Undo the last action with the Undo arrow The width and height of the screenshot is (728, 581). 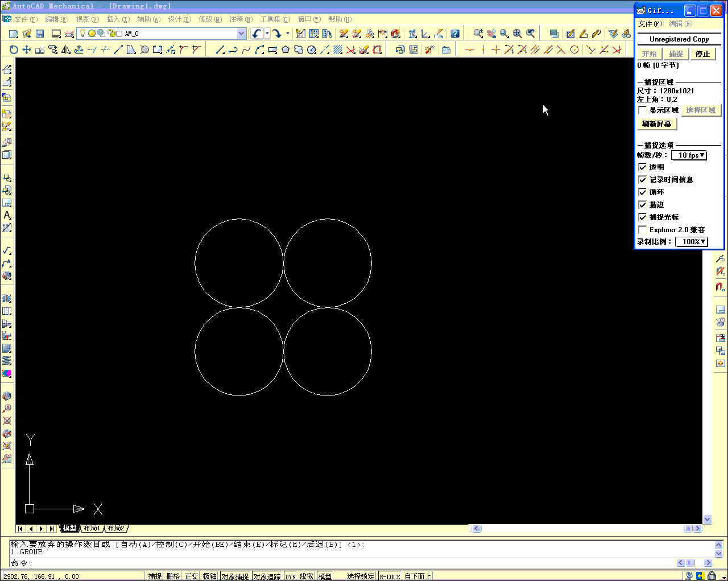(x=257, y=34)
